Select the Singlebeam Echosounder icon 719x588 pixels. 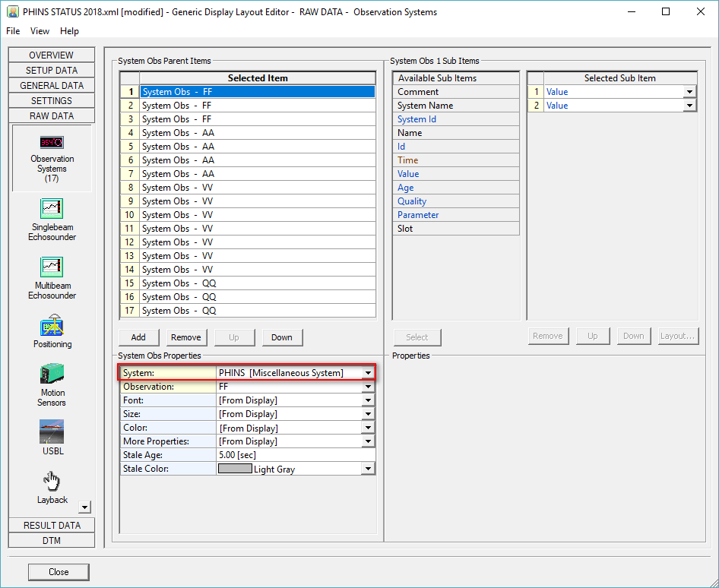[52, 209]
